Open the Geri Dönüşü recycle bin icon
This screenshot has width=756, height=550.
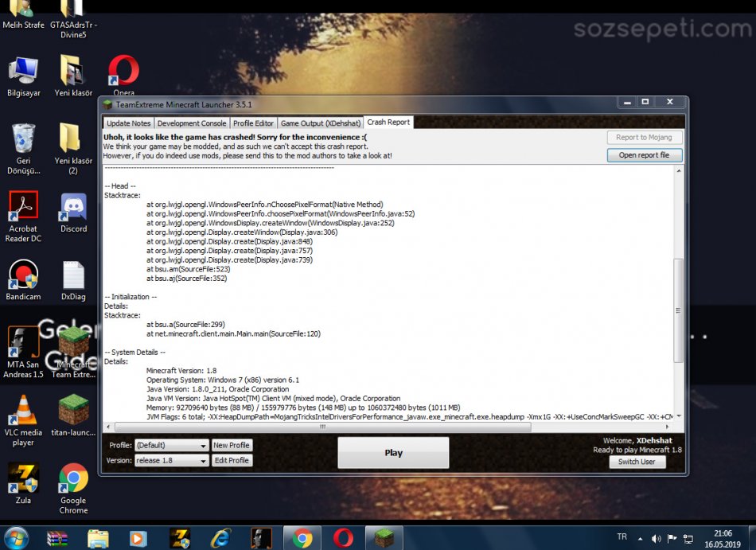[23, 149]
